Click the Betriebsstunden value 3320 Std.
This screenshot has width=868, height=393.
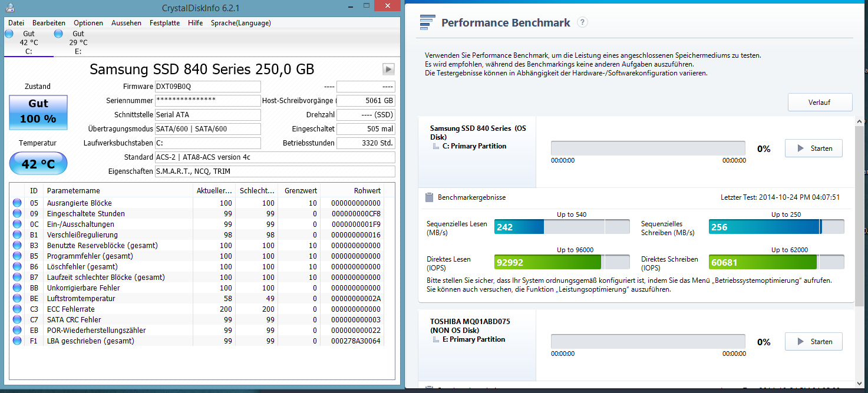coord(366,143)
